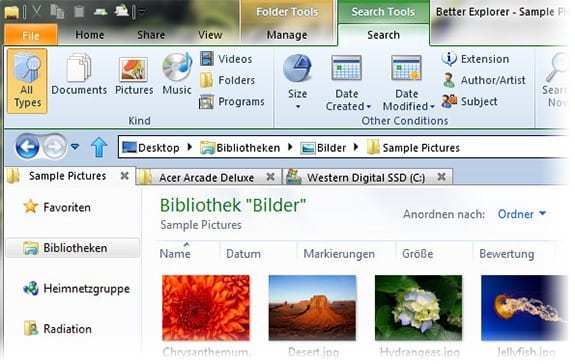This screenshot has width=575, height=364.
Task: Go back with the blue Back arrow
Action: [27, 147]
